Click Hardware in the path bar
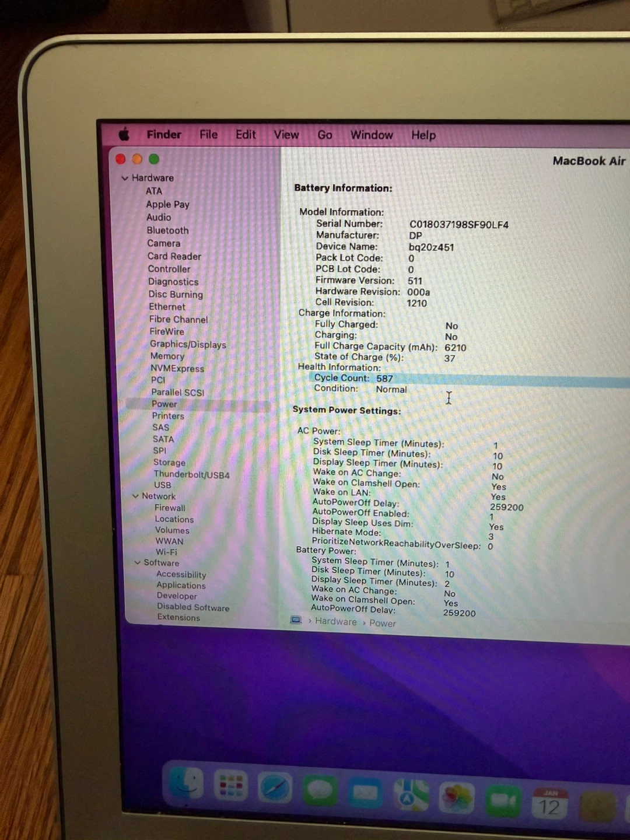The width and height of the screenshot is (630, 840). click(x=336, y=621)
